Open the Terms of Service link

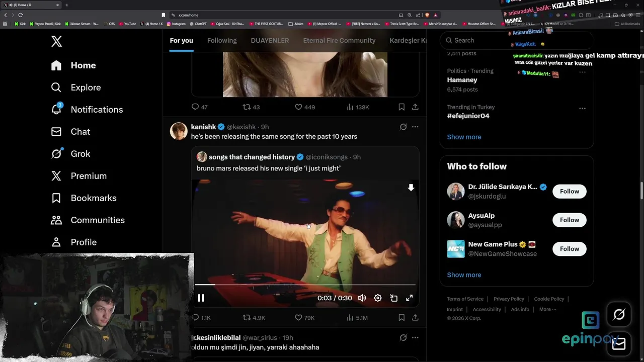pyautogui.click(x=465, y=299)
